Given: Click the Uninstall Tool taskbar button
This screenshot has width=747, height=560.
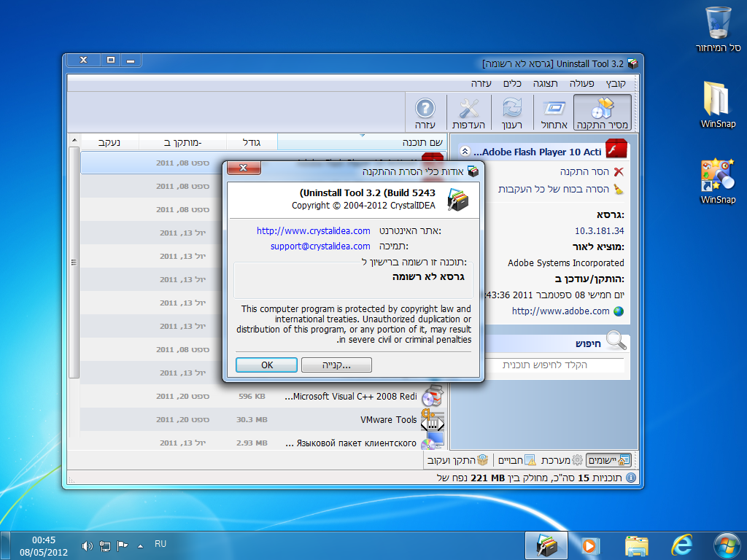Looking at the screenshot, I should tap(546, 545).
